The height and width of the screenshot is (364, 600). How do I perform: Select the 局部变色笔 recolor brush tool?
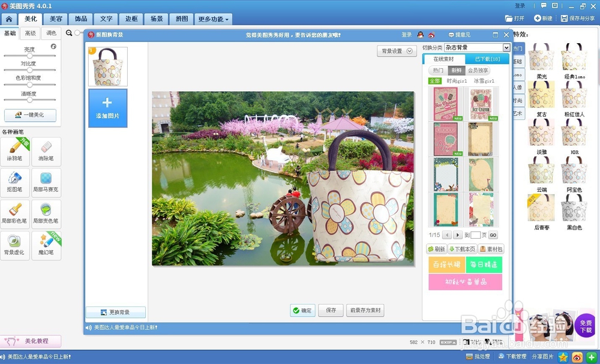46,214
